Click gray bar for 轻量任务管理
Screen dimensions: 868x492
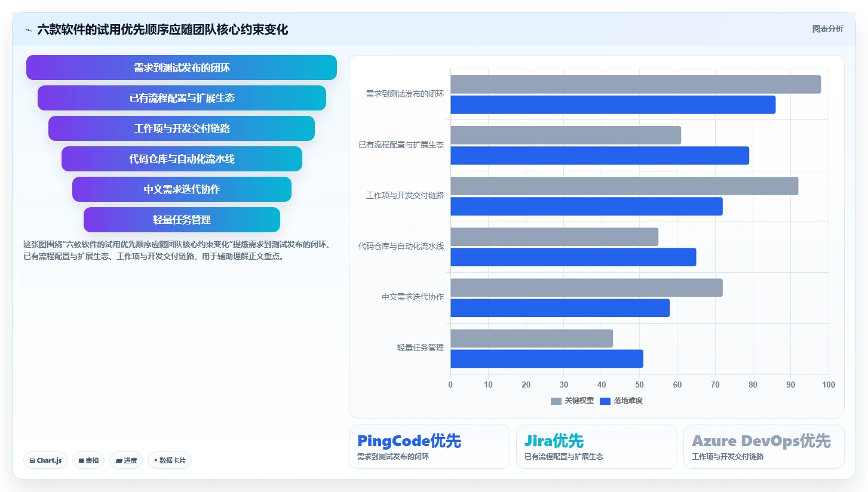pyautogui.click(x=532, y=338)
